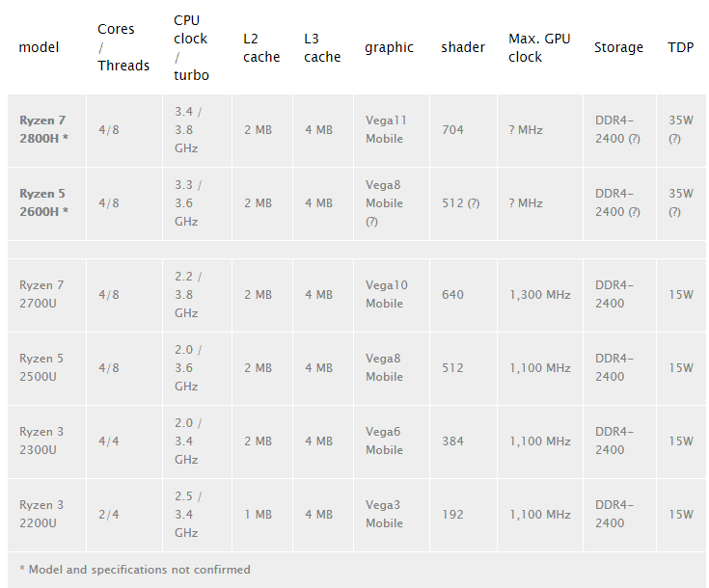This screenshot has height=588, width=709.
Task: Select the "graphic" column header
Action: click(389, 47)
